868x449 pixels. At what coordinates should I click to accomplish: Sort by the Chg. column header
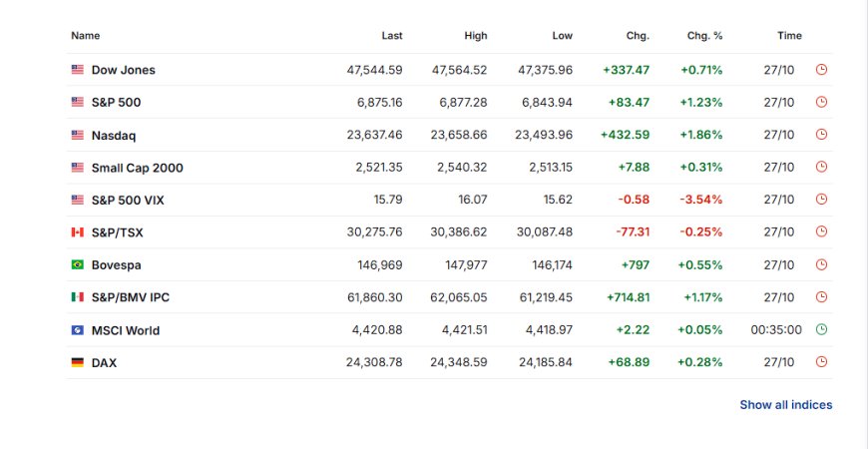pos(638,36)
